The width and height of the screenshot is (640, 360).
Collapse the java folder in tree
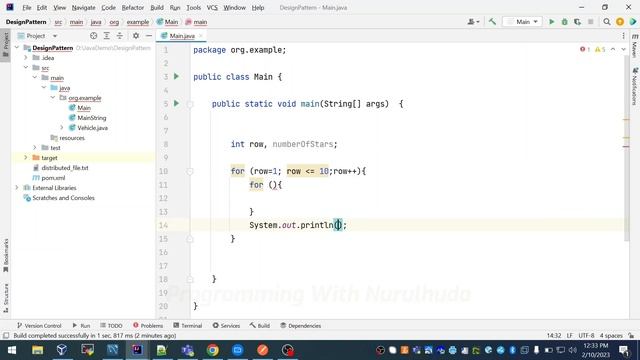coord(44,87)
